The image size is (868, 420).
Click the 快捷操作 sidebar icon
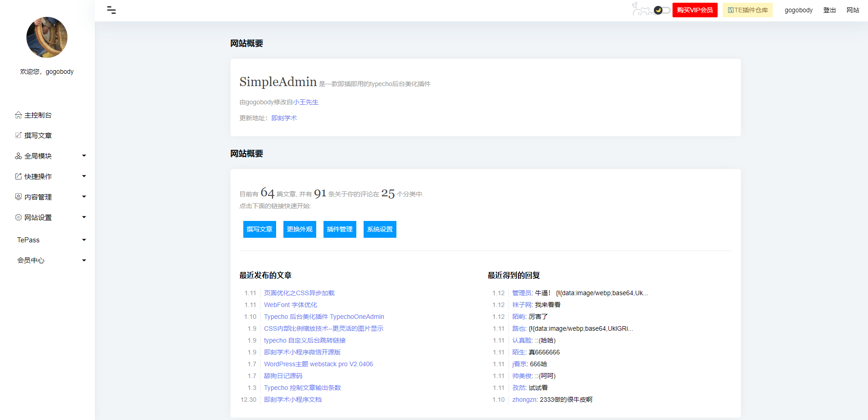coord(18,176)
